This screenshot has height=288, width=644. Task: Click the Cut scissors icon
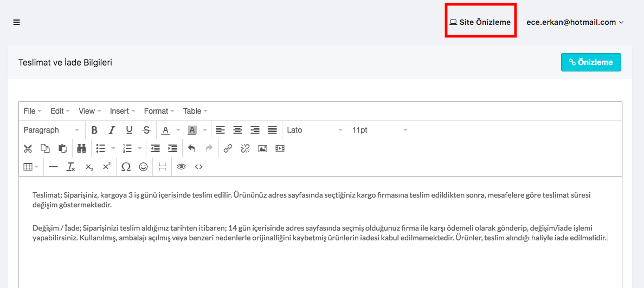click(x=28, y=148)
